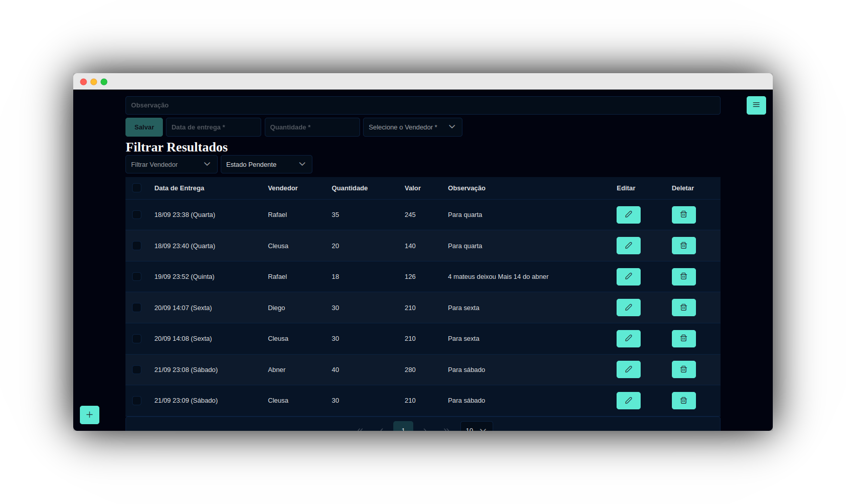846x504 pixels.
Task: Click the Salvar button
Action: [144, 127]
